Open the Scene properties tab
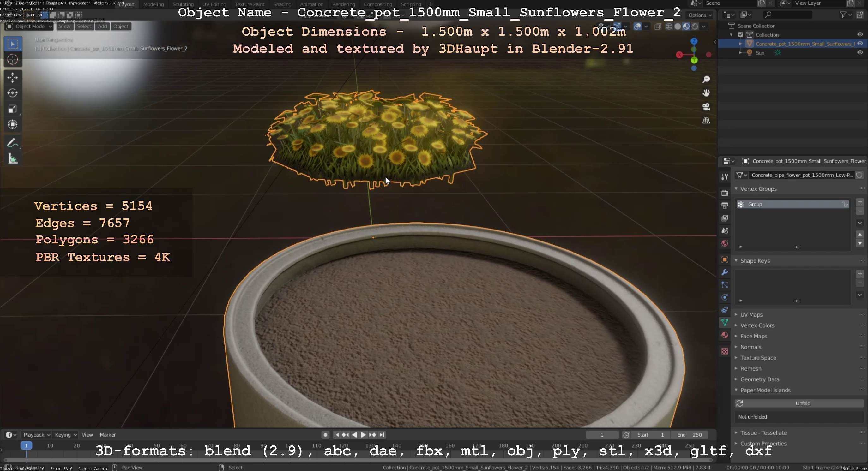This screenshot has width=868, height=471. coord(725,231)
